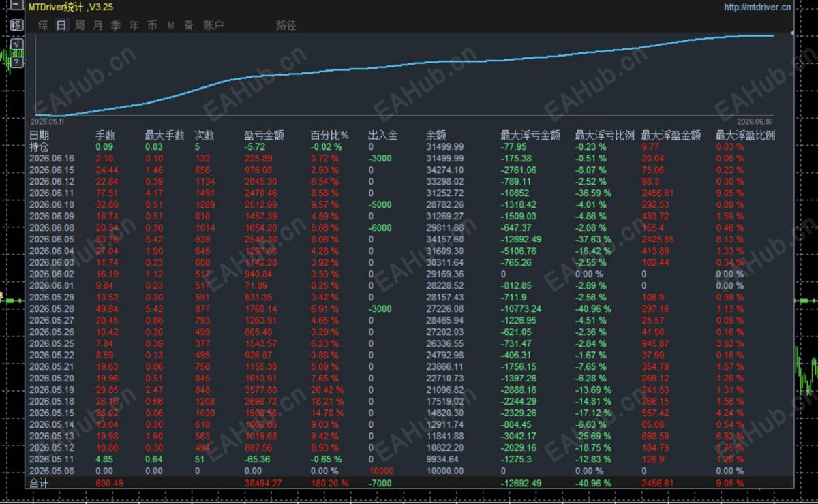Select the 日 daily statistics tab
Viewport: 818px width, 504px height.
pos(61,25)
